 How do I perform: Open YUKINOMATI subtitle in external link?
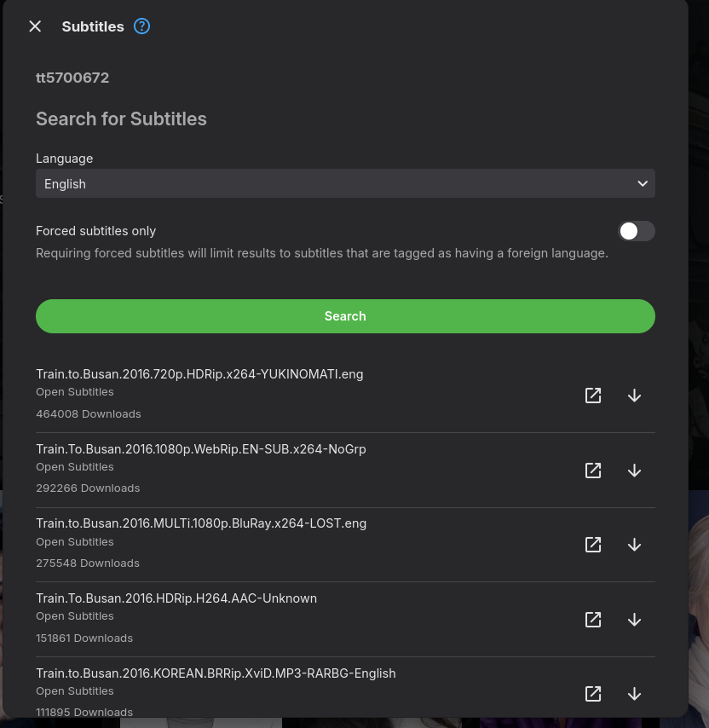(593, 396)
